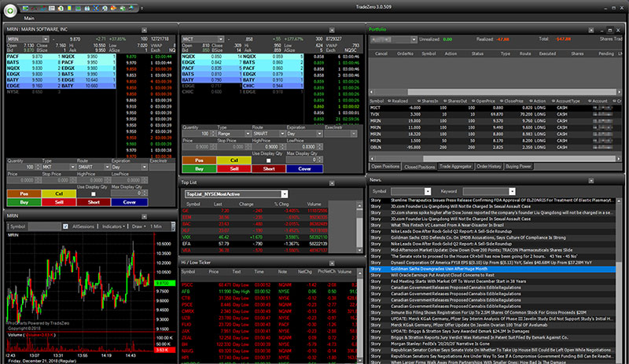Open the Route dropdown in the MRIN order panel
The width and height of the screenshot is (629, 364).
click(107, 167)
